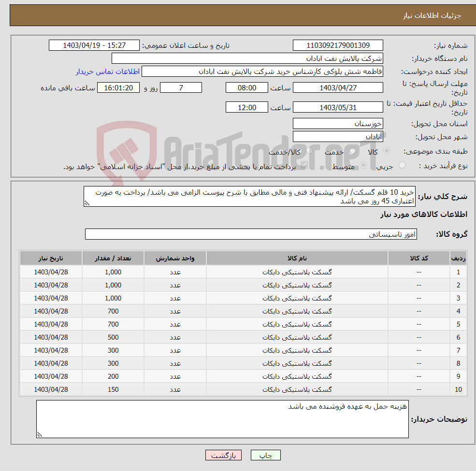This screenshot has width=476, height=471.
Task: Click the unit عدد in row 6
Action: click(175, 338)
